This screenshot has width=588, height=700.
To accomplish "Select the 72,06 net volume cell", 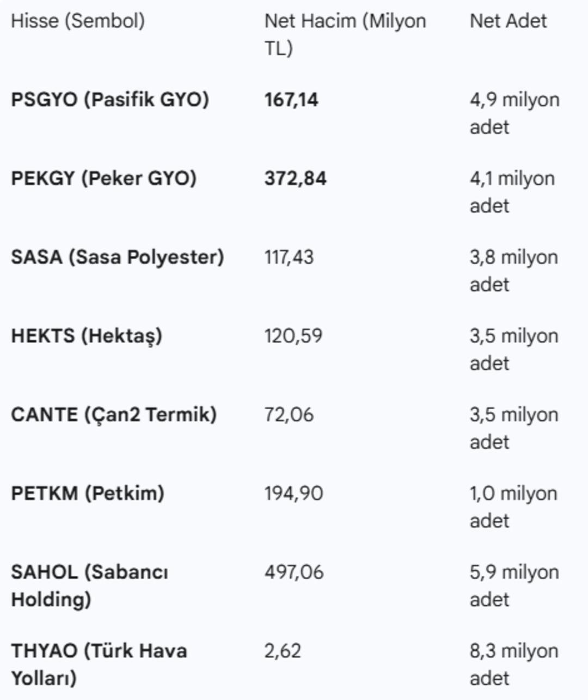I will coord(289,415).
